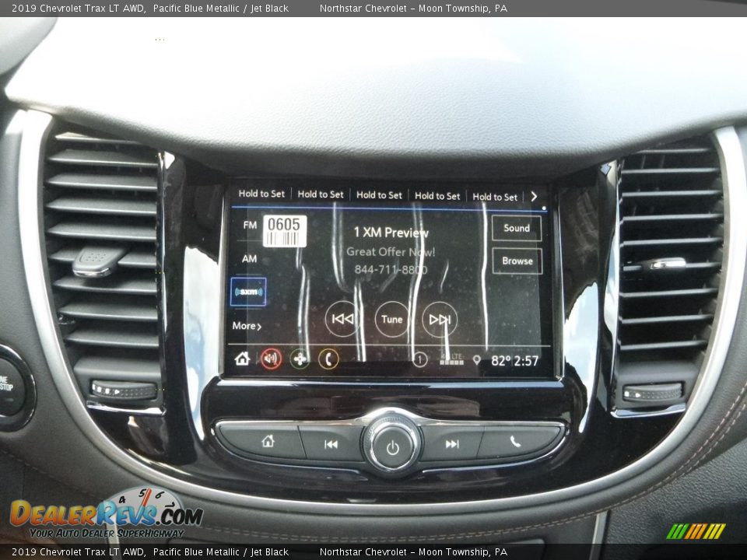Click the left vent thumbwheel
Viewport: 747px width, 560px height.
pos(124,390)
